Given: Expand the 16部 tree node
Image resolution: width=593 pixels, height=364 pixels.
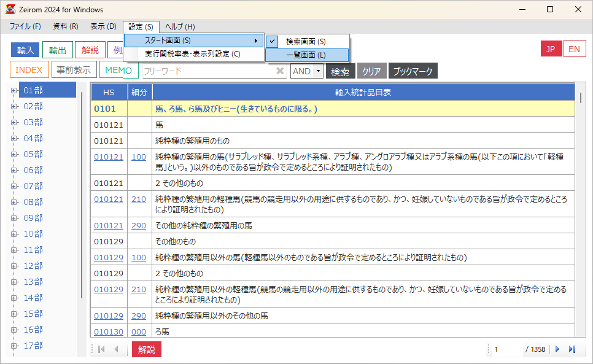Looking at the screenshot, I should pos(14,330).
